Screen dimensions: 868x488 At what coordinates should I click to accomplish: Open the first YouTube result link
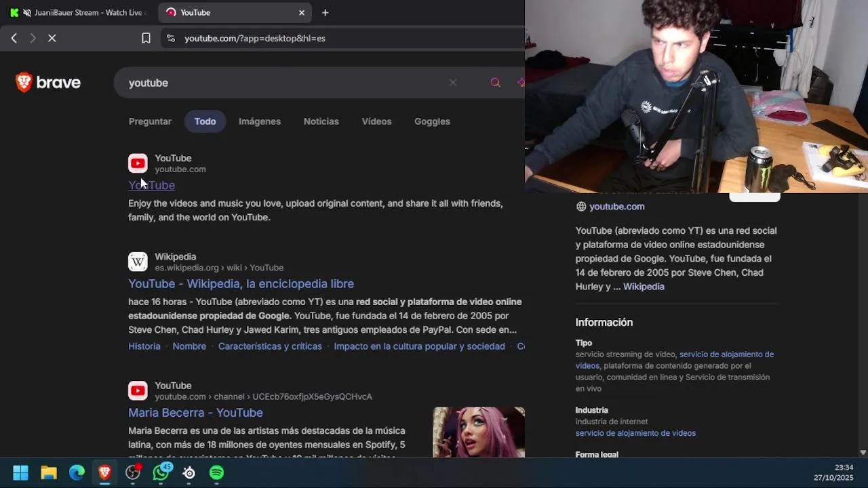coord(152,185)
